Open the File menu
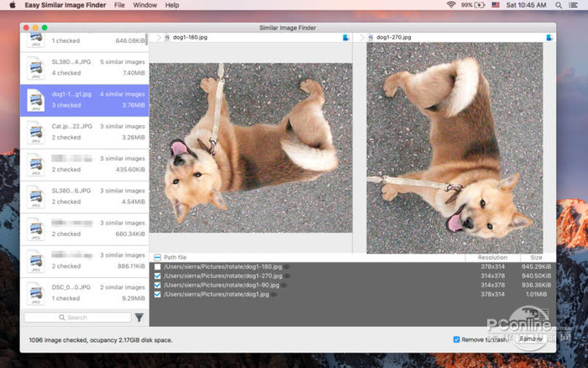588x368 pixels. (119, 5)
